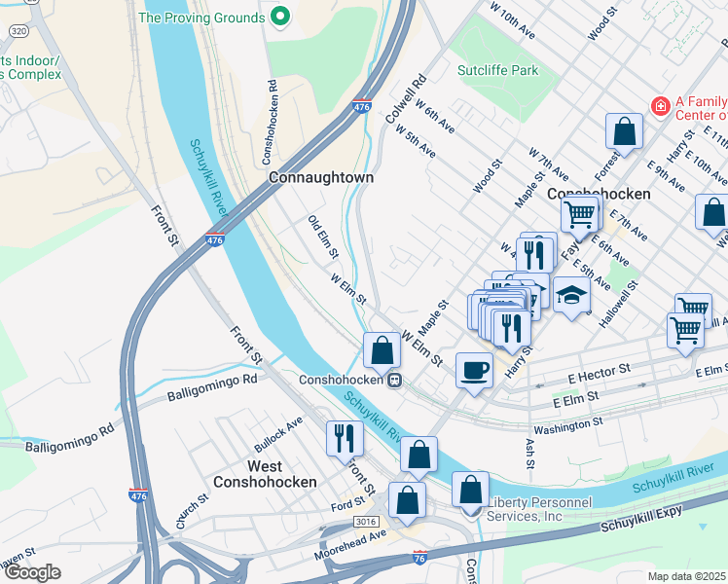This screenshot has height=584, width=728.
Task: Click the coffee cup cafe marker
Action: pos(474,372)
